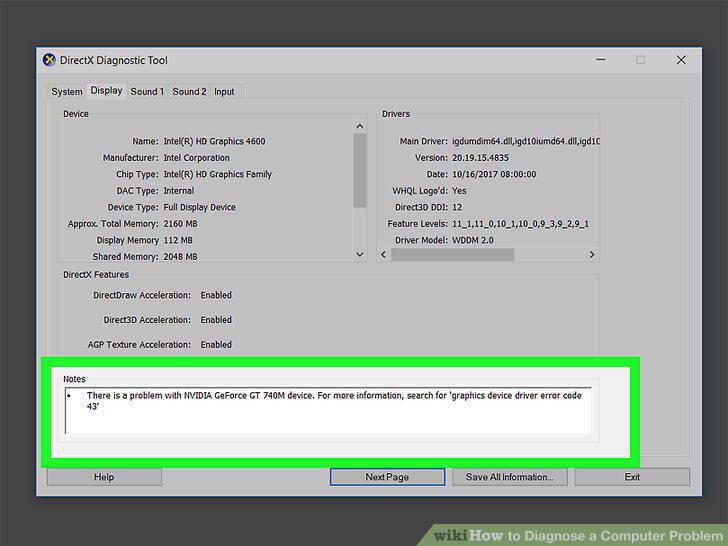Click the name 'Intel(R) HD Graphics 4600'
The height and width of the screenshot is (546, 728).
214,141
